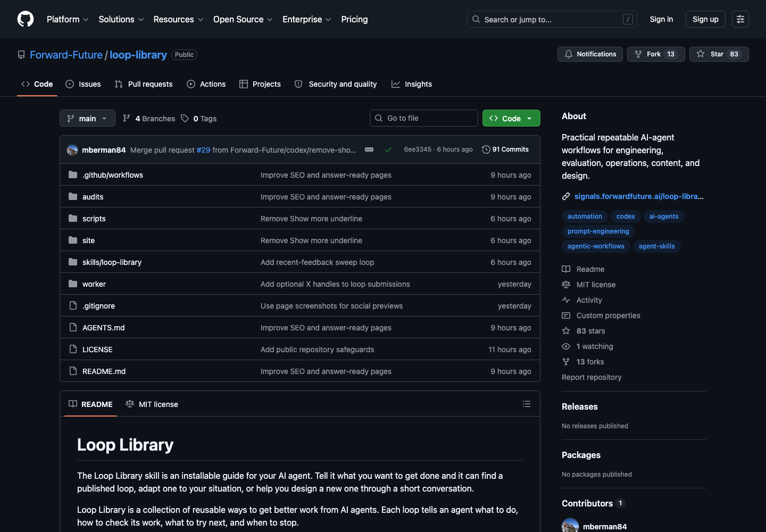This screenshot has height=532, width=766.
Task: Expand the Open Source menu
Action: coord(243,19)
